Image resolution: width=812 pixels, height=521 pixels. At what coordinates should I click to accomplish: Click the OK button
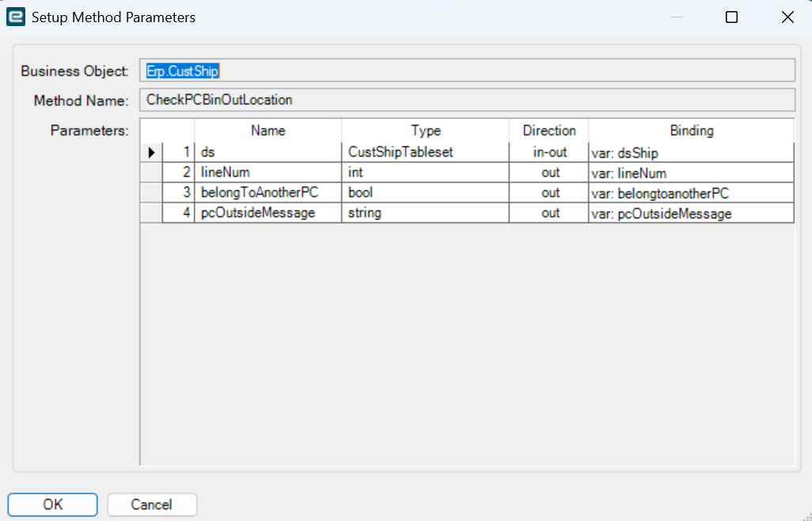click(52, 504)
